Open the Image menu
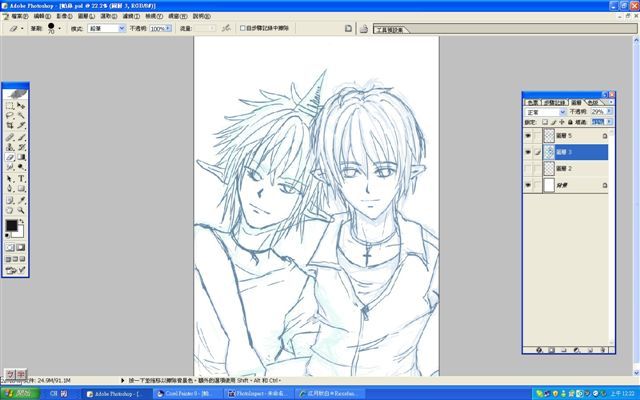640x400 pixels. tap(64, 16)
